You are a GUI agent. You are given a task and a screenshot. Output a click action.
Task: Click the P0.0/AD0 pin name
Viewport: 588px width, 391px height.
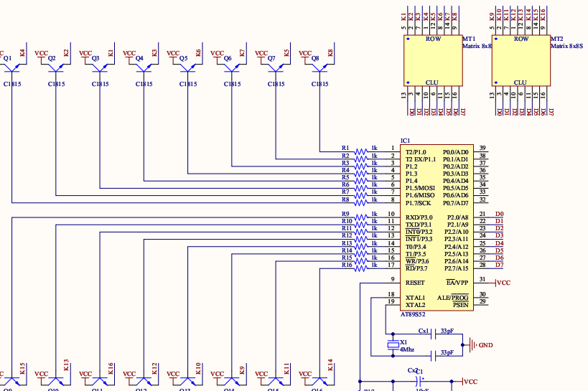pos(456,152)
